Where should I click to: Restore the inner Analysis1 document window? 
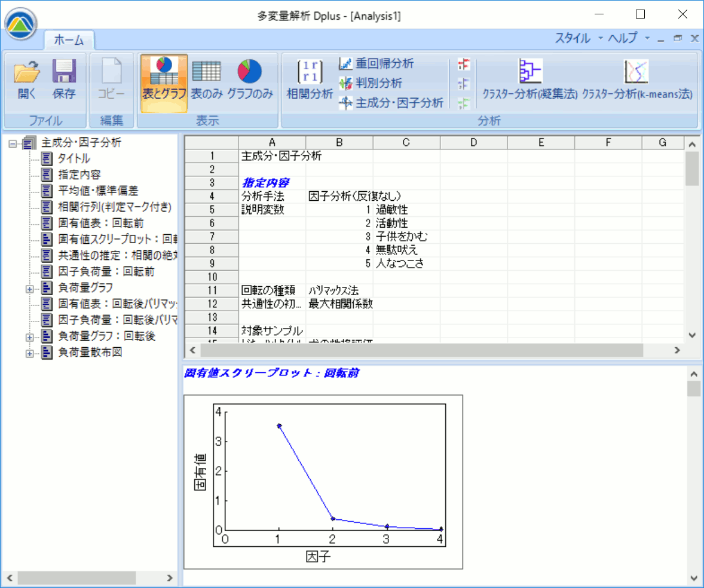tap(678, 39)
